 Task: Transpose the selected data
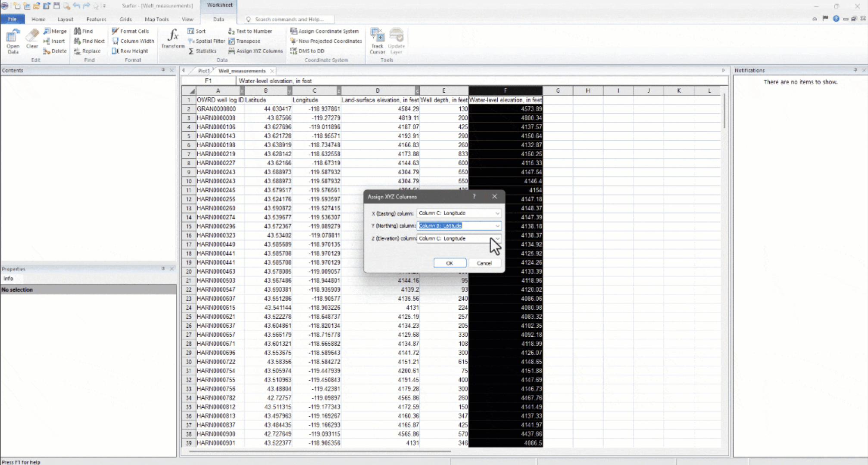tap(244, 41)
